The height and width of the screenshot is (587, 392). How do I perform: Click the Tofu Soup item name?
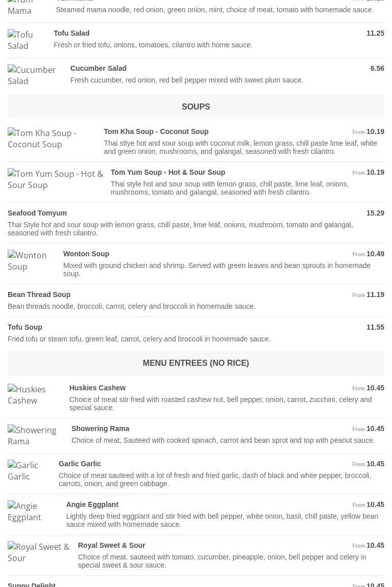[x=25, y=327]
